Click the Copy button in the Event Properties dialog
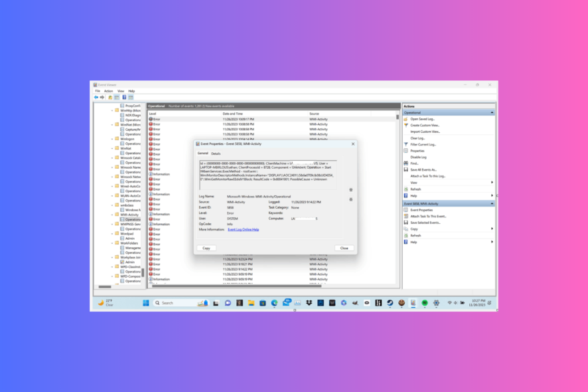 206,247
